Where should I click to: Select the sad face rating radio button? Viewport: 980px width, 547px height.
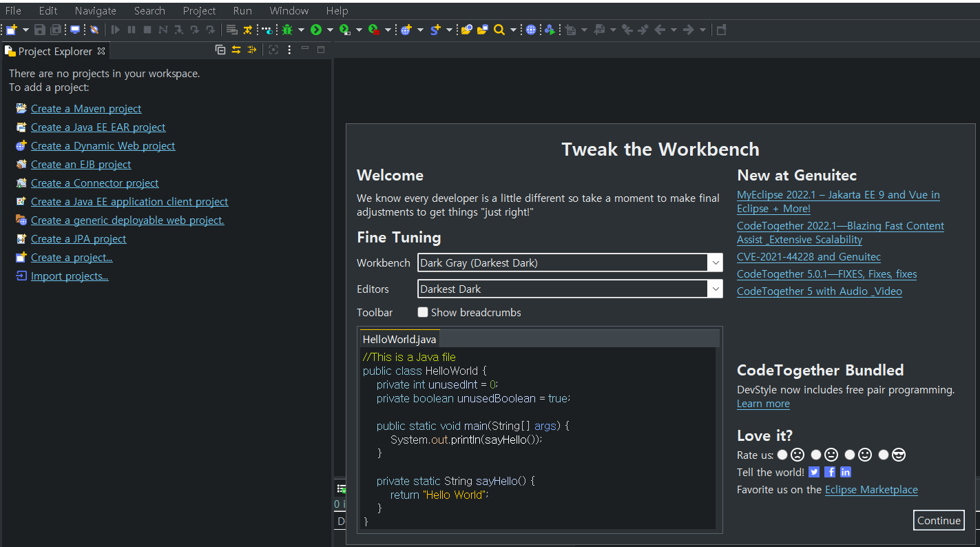(x=782, y=455)
